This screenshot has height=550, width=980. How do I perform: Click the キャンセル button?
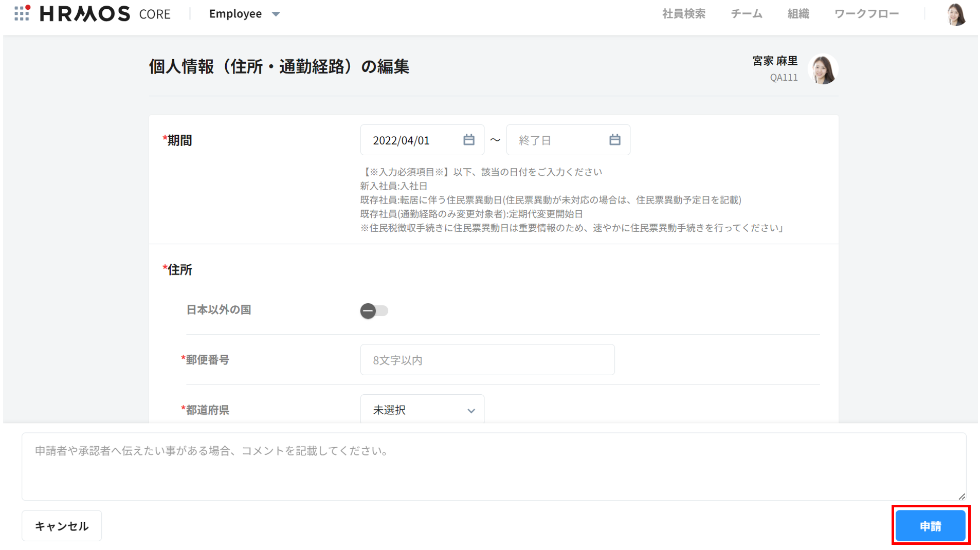pos(62,525)
